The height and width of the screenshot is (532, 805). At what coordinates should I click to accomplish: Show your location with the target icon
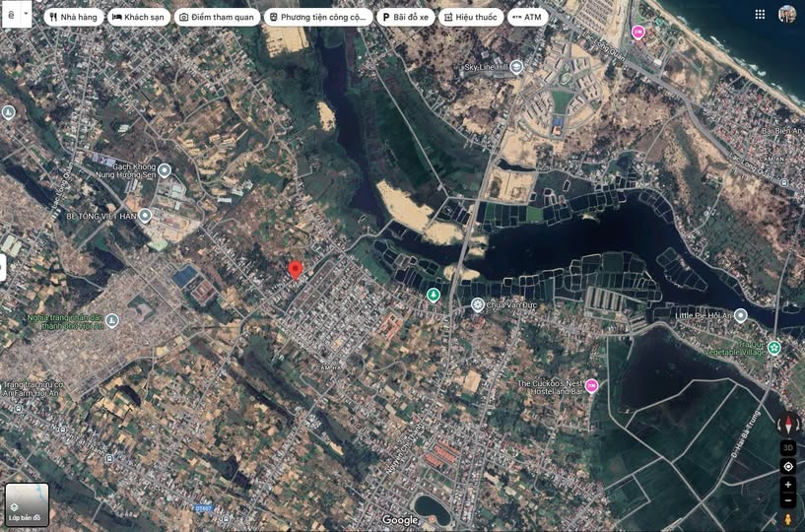point(788,466)
